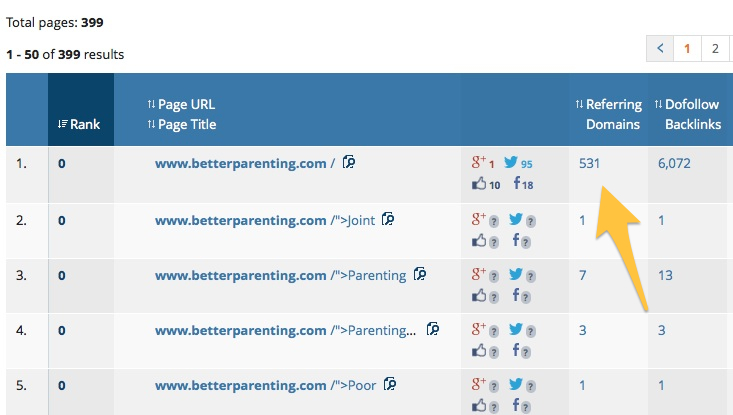Viewport: 733px width, 415px height.
Task: Go to page 2 of results
Action: 715,47
